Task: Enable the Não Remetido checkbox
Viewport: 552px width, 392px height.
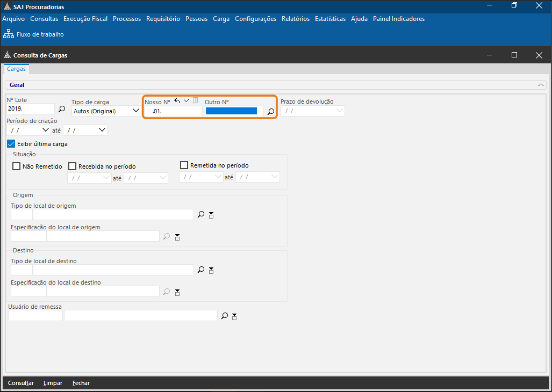Action: [16, 166]
